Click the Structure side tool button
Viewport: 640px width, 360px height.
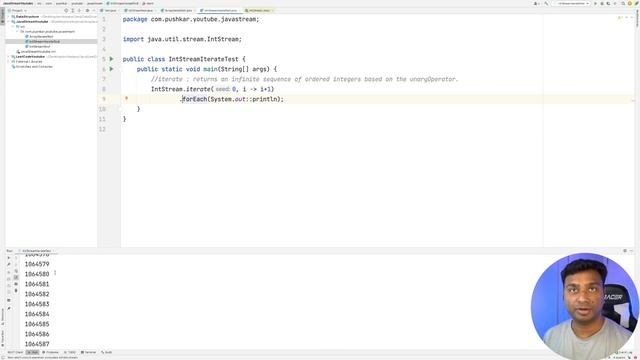(2, 316)
